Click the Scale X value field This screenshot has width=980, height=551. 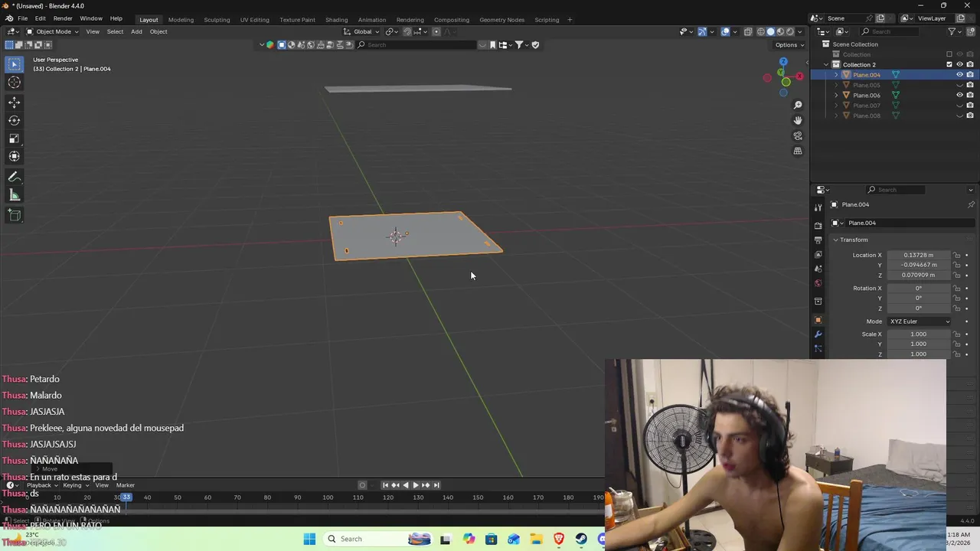[918, 334]
